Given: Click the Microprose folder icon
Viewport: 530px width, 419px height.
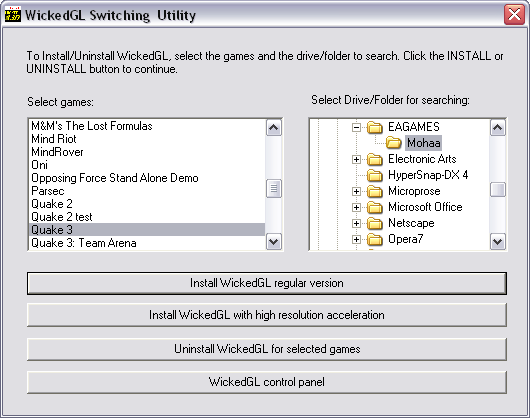Looking at the screenshot, I should [375, 191].
